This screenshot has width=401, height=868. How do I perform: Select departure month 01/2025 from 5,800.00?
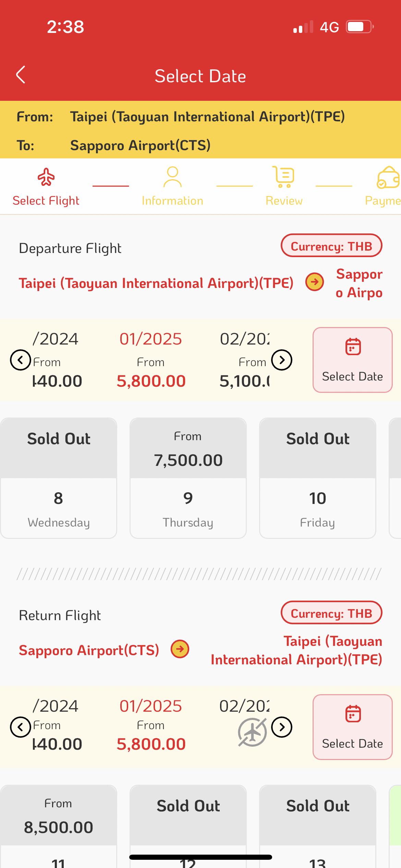click(x=151, y=360)
